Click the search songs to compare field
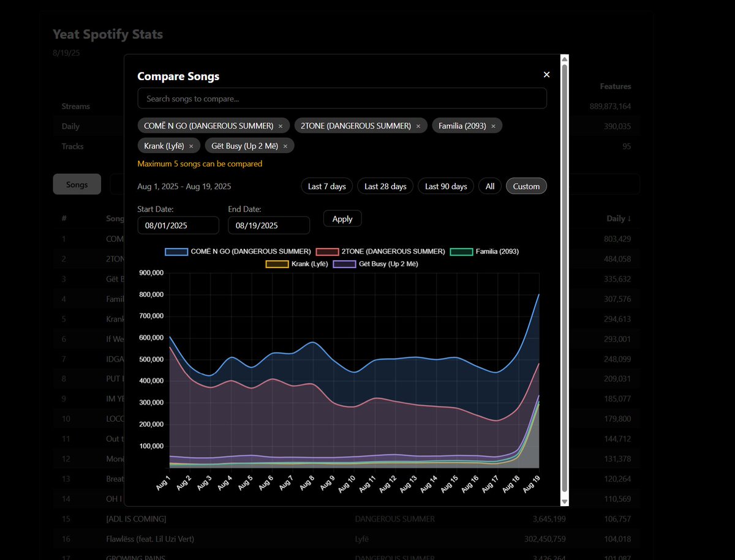Screen dimensions: 735x560 coord(342,98)
